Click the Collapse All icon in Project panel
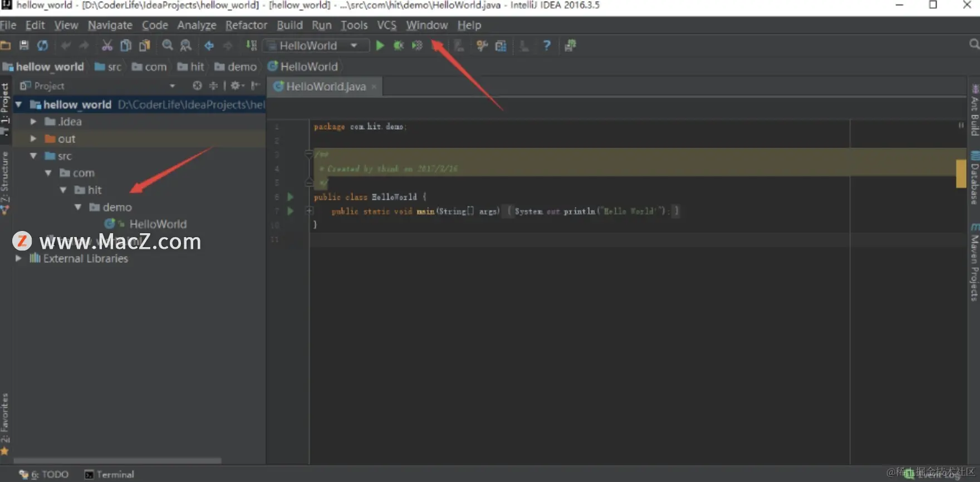This screenshot has height=482, width=980. pos(213,86)
